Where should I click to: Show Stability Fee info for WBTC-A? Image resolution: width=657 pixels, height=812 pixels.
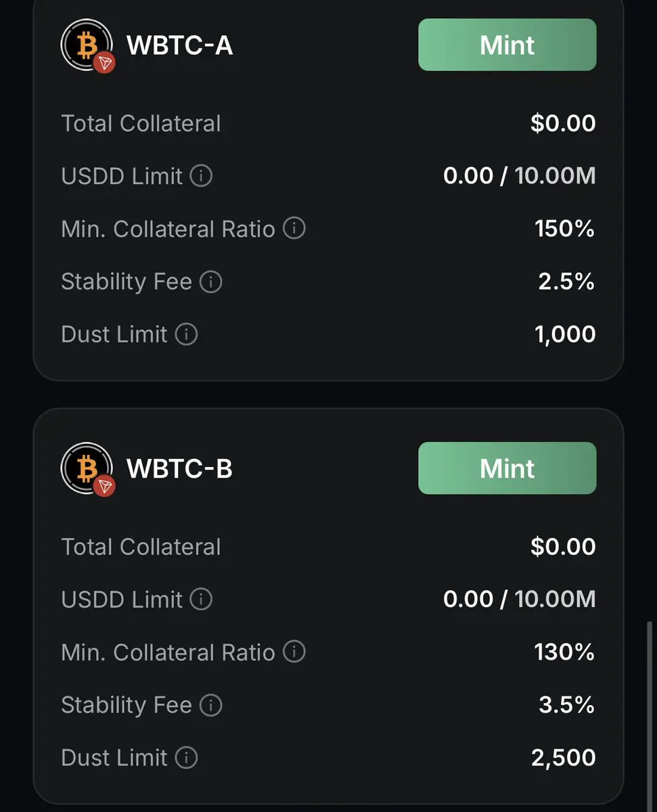pos(210,281)
